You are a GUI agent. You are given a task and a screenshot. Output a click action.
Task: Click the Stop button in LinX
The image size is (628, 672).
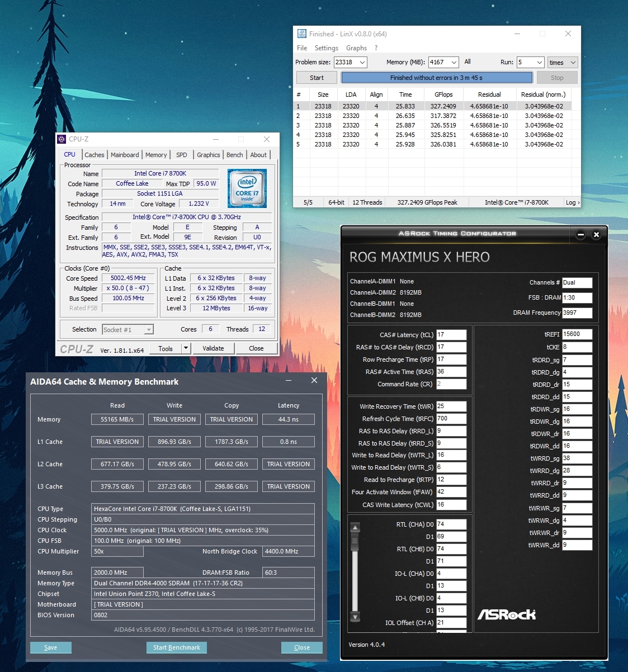[x=557, y=78]
